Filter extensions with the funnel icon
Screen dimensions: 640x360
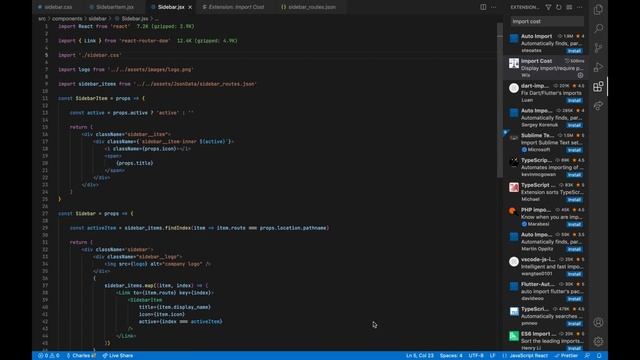tap(548, 7)
